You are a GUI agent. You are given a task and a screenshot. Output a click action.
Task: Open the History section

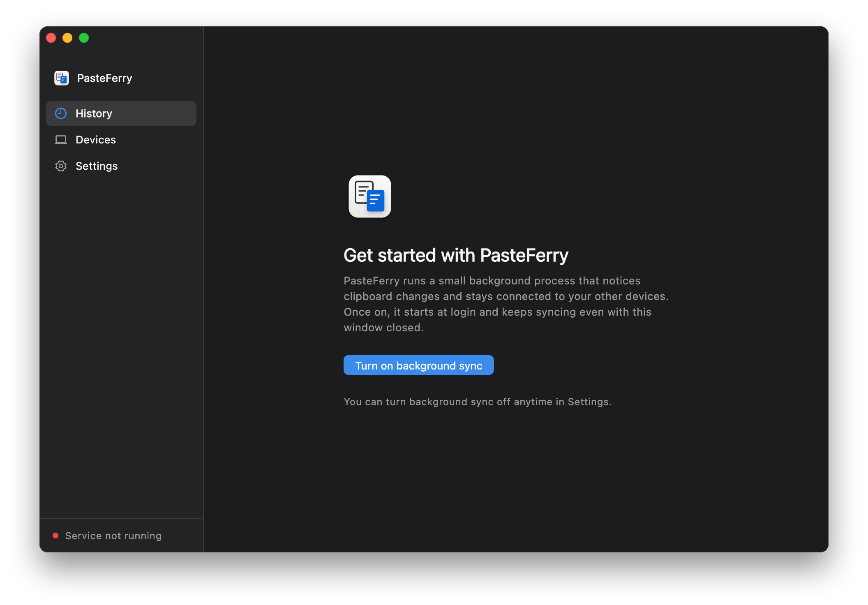121,113
